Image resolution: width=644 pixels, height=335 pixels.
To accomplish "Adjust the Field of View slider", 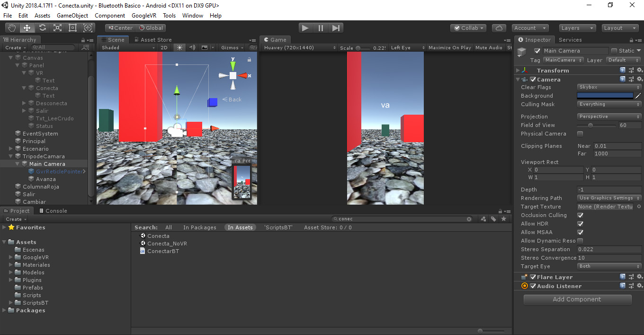I will click(x=590, y=126).
